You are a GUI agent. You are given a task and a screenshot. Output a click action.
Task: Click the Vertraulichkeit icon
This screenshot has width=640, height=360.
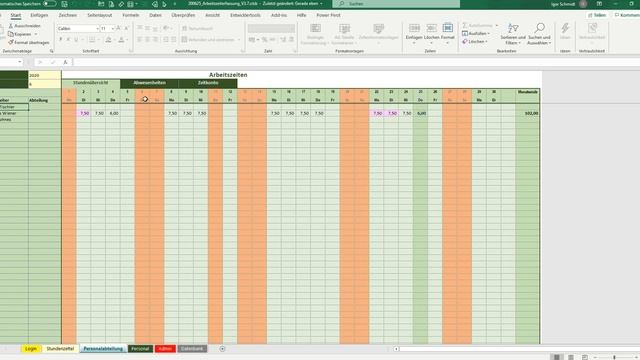click(592, 28)
